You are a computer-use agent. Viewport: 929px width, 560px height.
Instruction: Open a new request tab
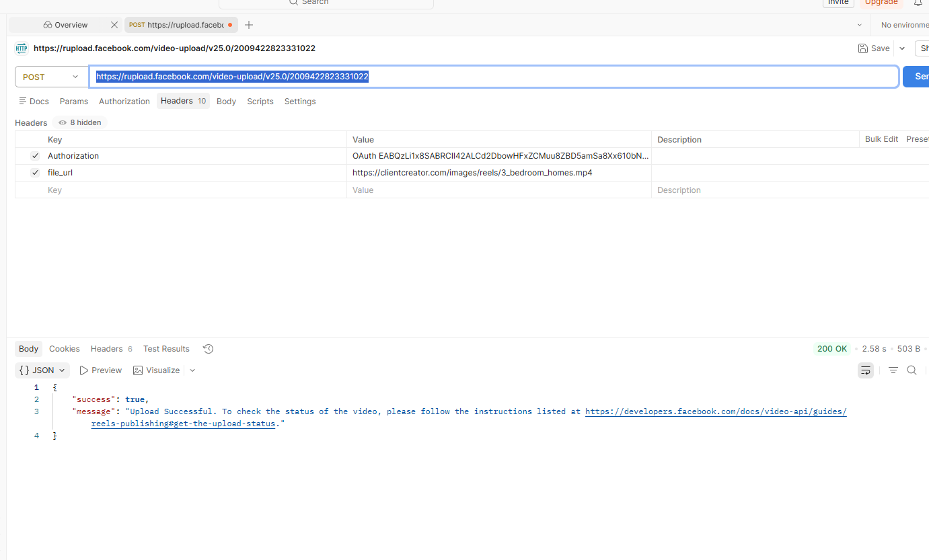pos(249,25)
